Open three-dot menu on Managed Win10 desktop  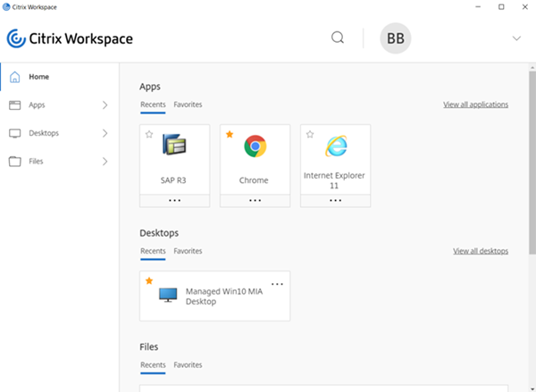[277, 284]
